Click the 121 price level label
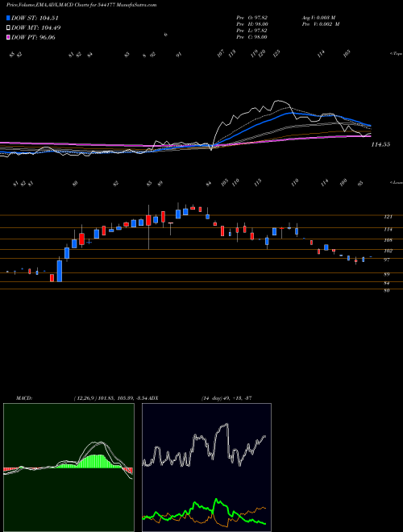Image resolution: width=403 pixels, height=532 pixels. pos(388,217)
